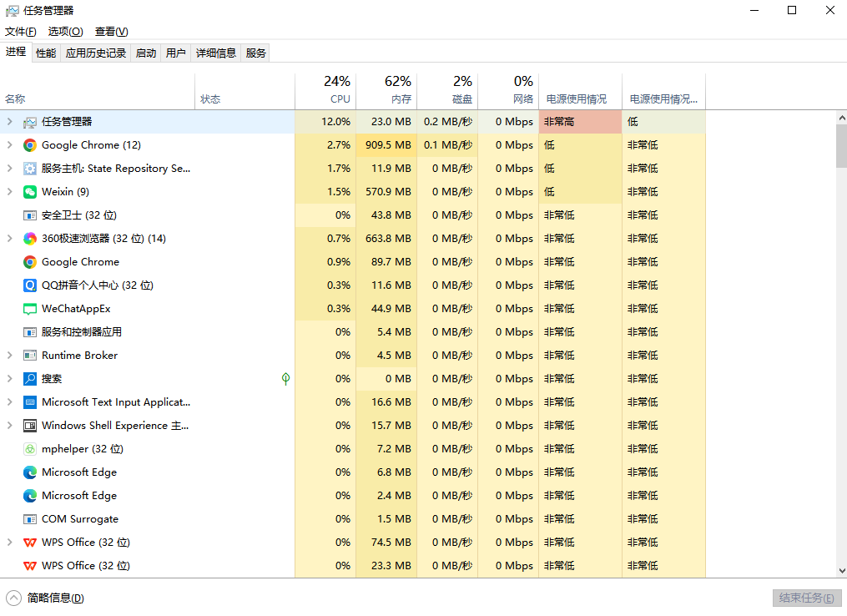The image size is (847, 616).
Task: Click the COM Surrogate icon
Action: point(30,518)
